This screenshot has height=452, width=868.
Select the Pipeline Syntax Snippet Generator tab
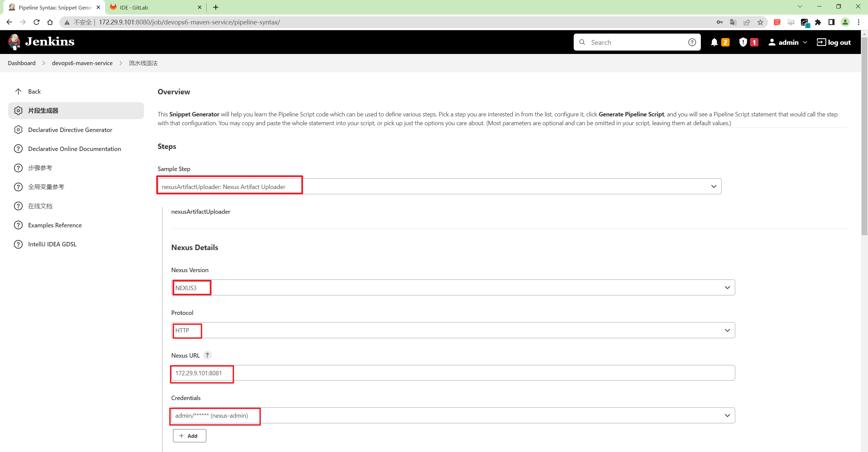(x=54, y=7)
